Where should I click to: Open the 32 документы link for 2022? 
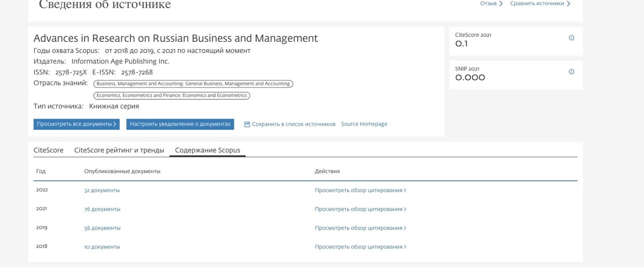click(x=102, y=190)
